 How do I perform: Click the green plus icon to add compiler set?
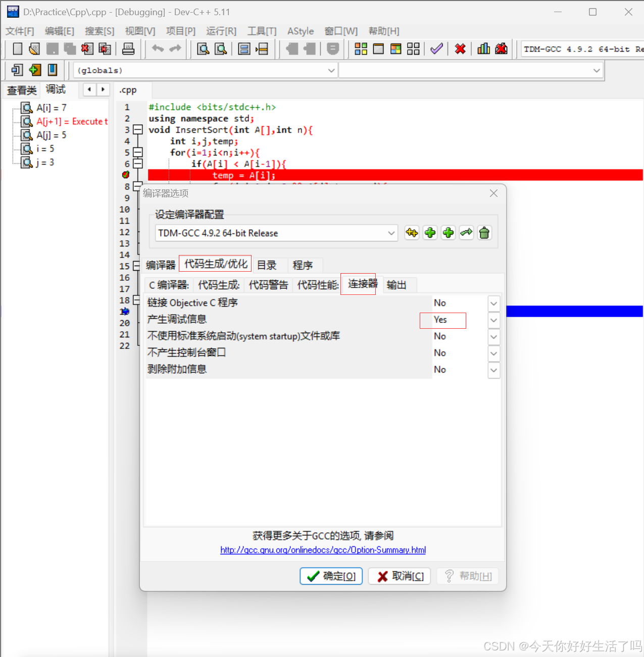pyautogui.click(x=430, y=232)
